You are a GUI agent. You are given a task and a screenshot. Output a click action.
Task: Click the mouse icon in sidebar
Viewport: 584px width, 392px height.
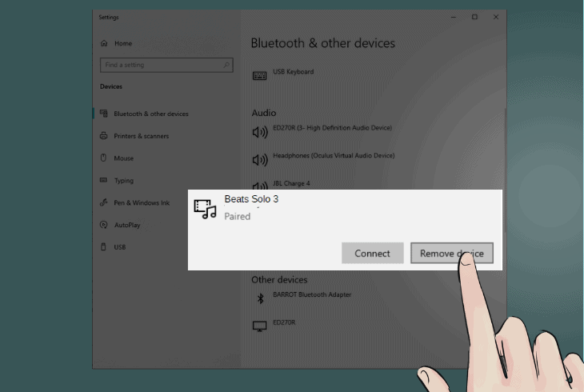tap(103, 158)
